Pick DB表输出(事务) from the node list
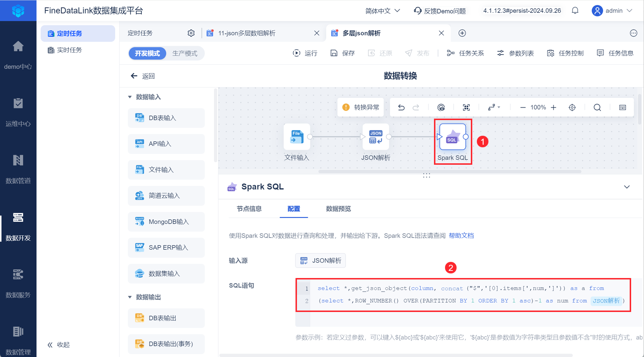 pyautogui.click(x=166, y=344)
